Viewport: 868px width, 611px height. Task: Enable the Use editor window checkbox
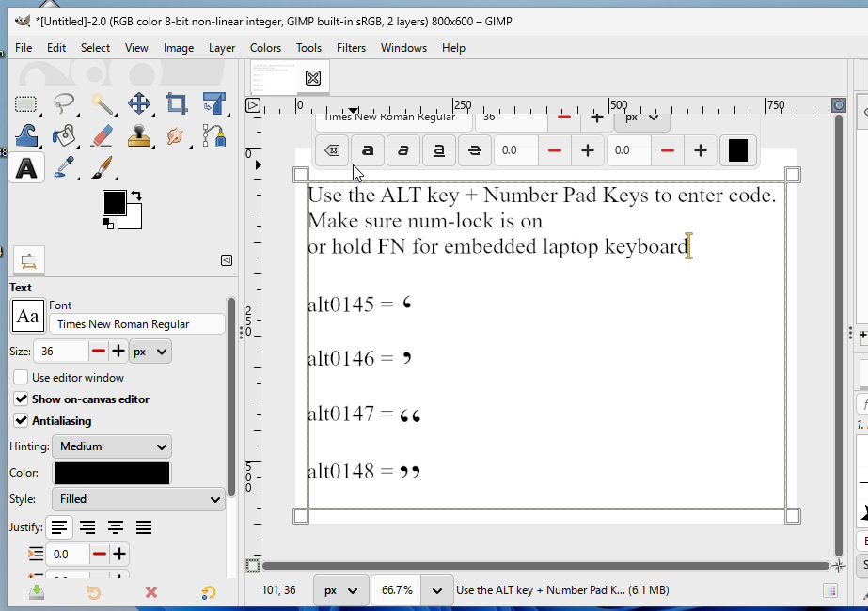(x=21, y=377)
